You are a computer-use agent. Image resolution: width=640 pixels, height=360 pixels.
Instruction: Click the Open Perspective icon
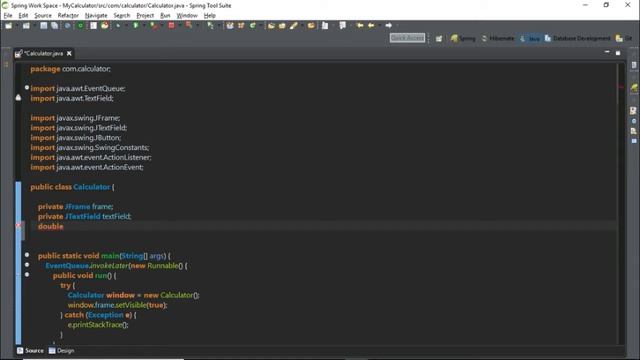(439, 38)
